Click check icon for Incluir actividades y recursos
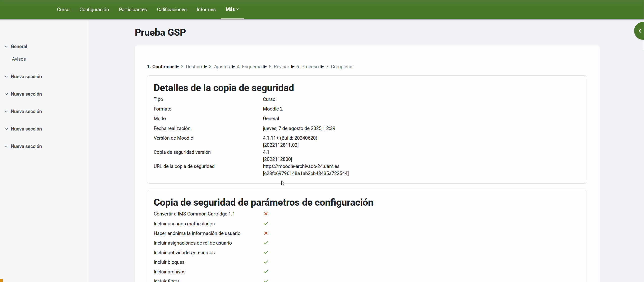Screen dimensions: 644x282 point(266,252)
